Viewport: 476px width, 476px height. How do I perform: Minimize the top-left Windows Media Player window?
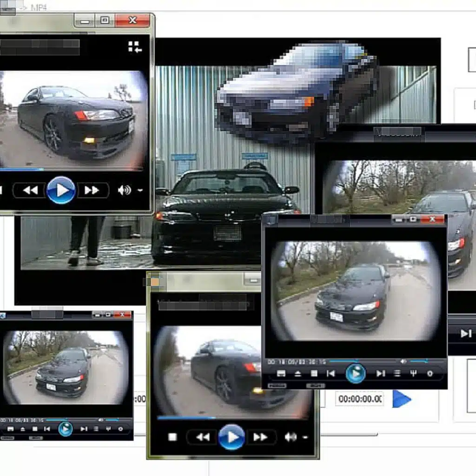(85, 20)
